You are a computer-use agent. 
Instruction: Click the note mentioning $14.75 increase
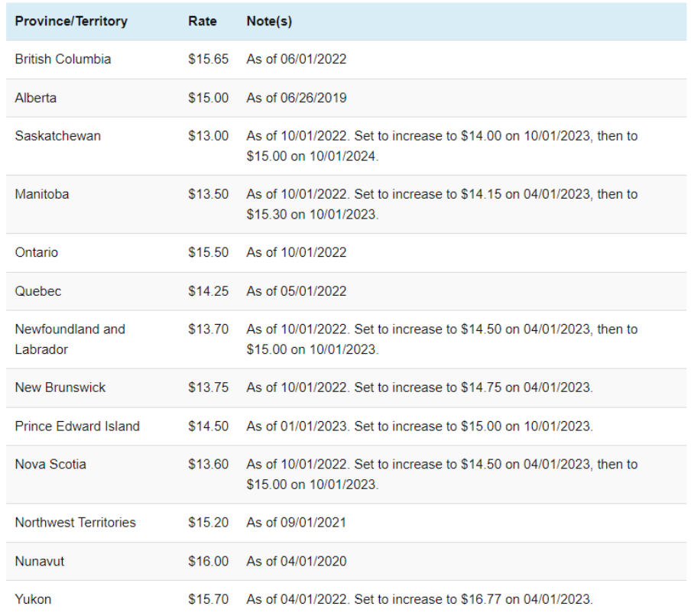click(x=420, y=387)
